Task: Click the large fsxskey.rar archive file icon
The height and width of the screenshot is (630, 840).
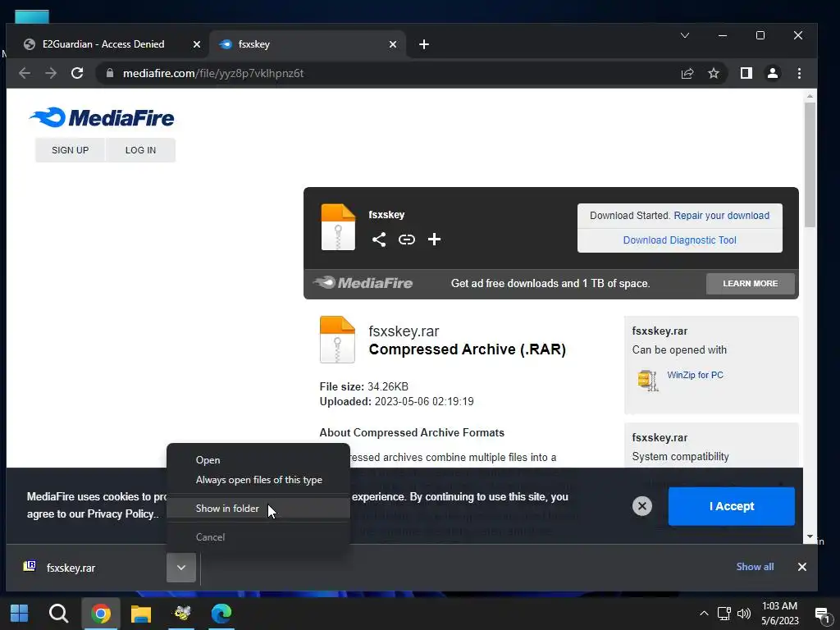Action: click(x=337, y=340)
